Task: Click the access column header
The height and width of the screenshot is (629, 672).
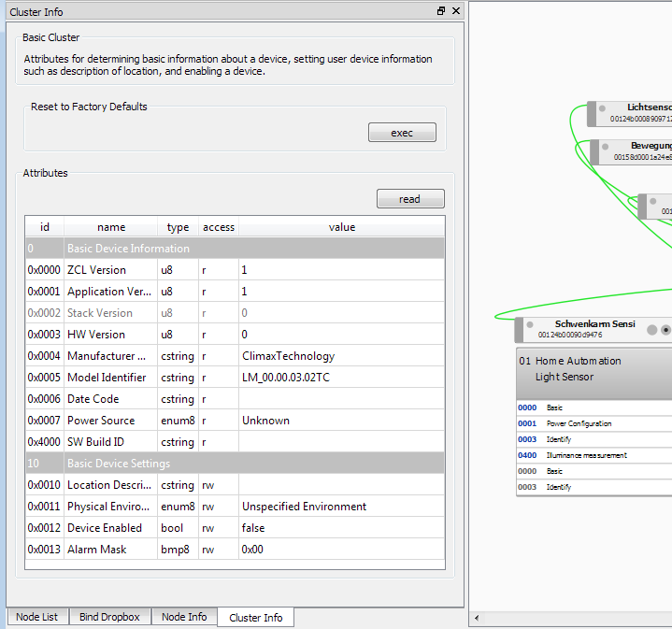Action: [x=219, y=227]
